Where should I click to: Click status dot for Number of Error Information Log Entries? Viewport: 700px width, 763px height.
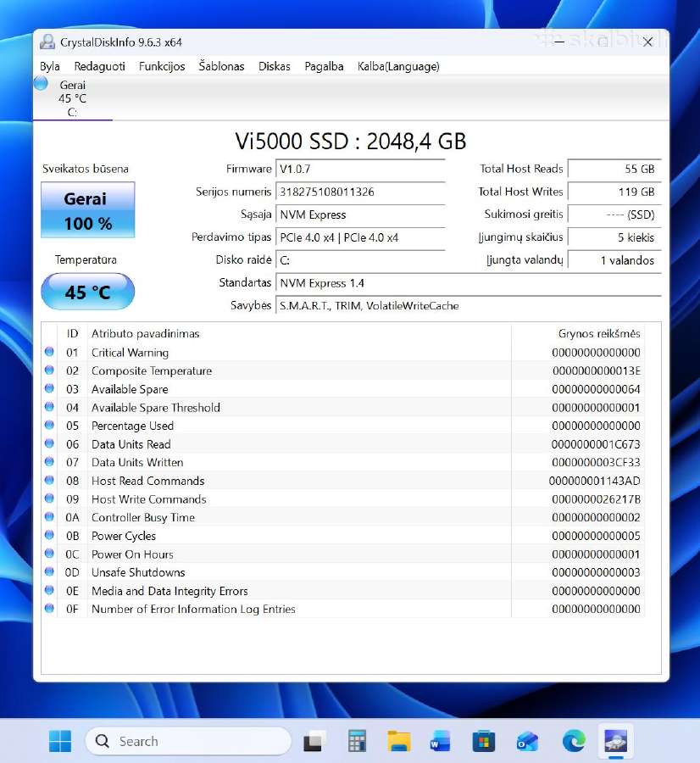pos(49,608)
